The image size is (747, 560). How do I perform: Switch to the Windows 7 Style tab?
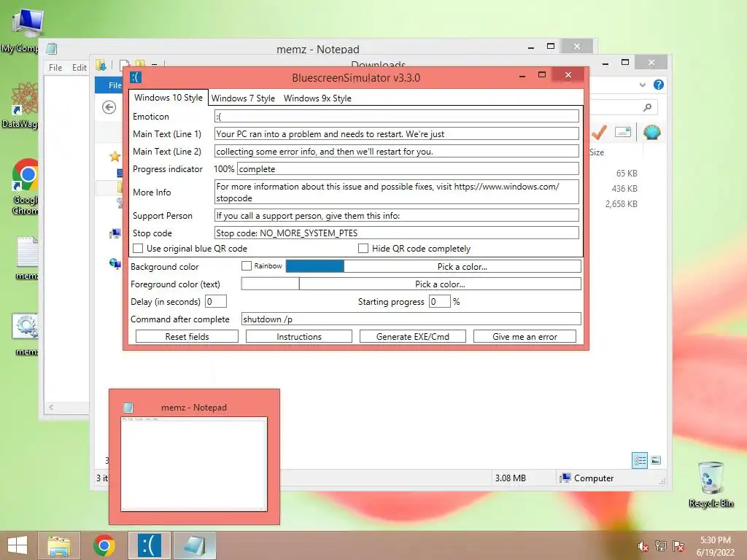tap(243, 98)
